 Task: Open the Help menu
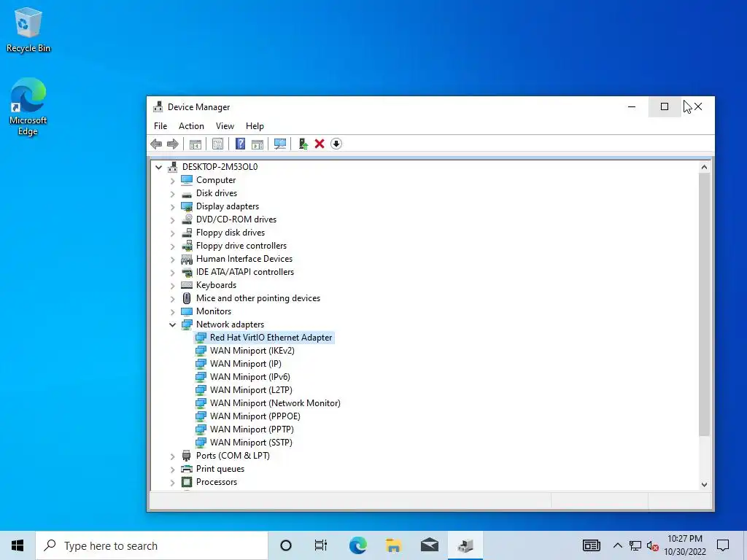(255, 126)
